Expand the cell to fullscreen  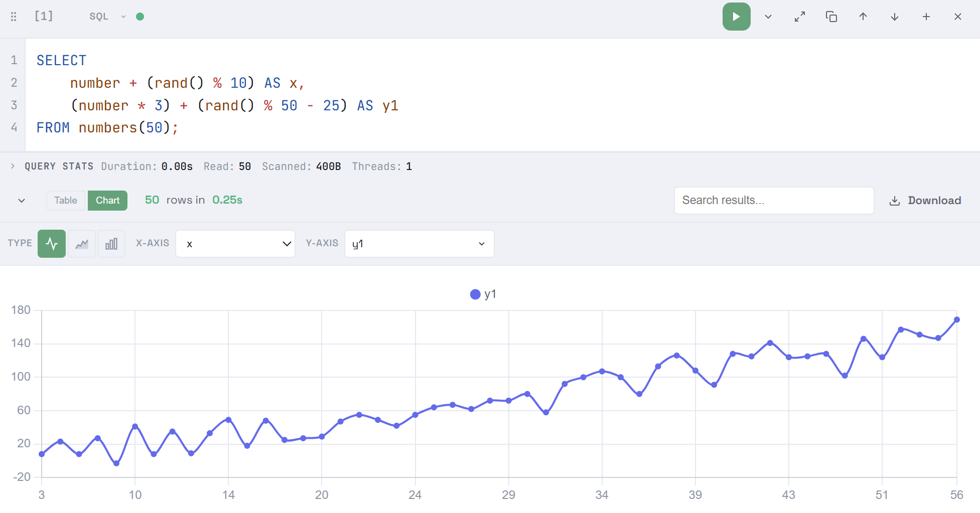pos(800,17)
